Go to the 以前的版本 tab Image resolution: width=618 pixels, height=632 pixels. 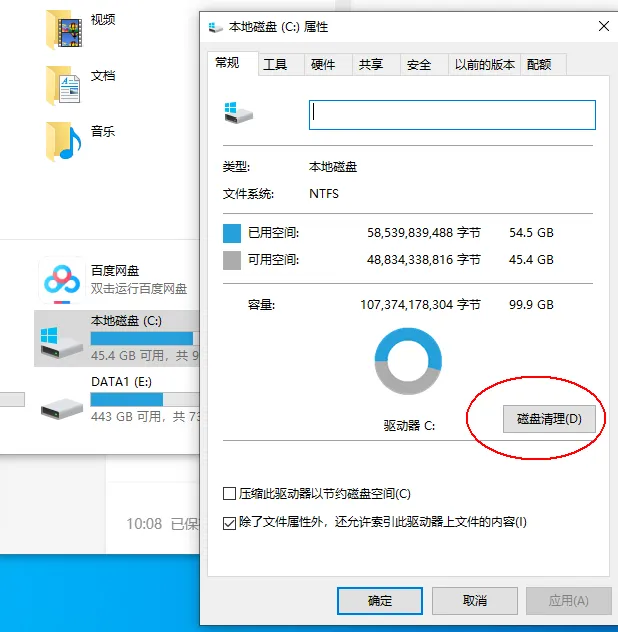pyautogui.click(x=485, y=64)
